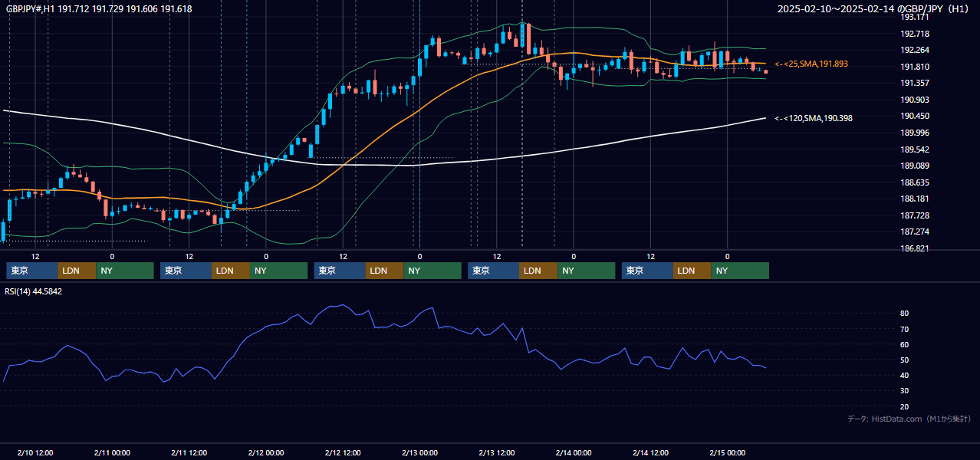Click RSI scale level 40
The image size is (980, 460).
tap(904, 375)
